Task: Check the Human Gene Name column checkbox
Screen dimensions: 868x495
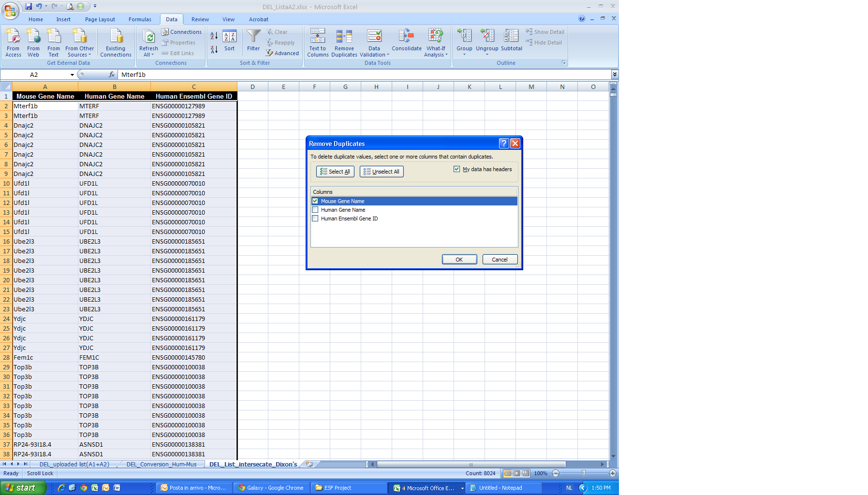Action: pyautogui.click(x=315, y=210)
